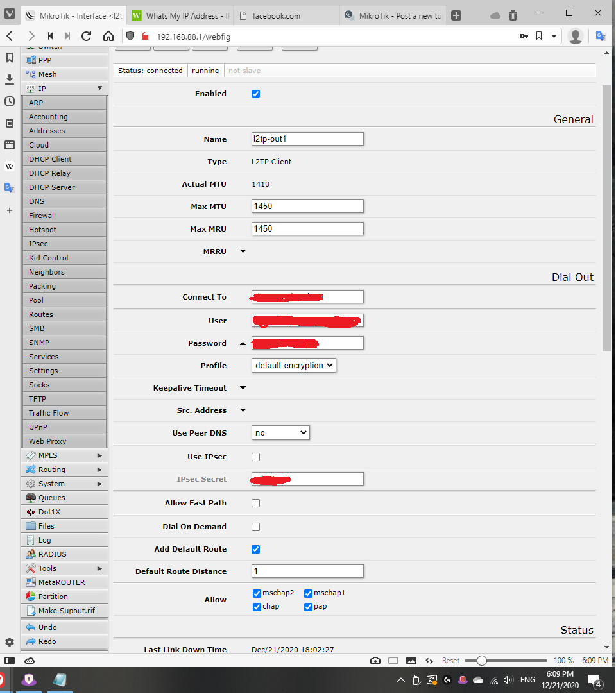Open Bookmarks panel in side bar
The width and height of the screenshot is (616, 694).
(9, 58)
